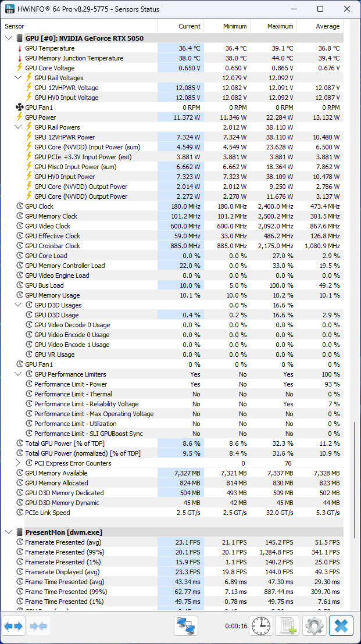Open the remote network monitoring button
The height and width of the screenshot is (644, 361).
coord(186,626)
